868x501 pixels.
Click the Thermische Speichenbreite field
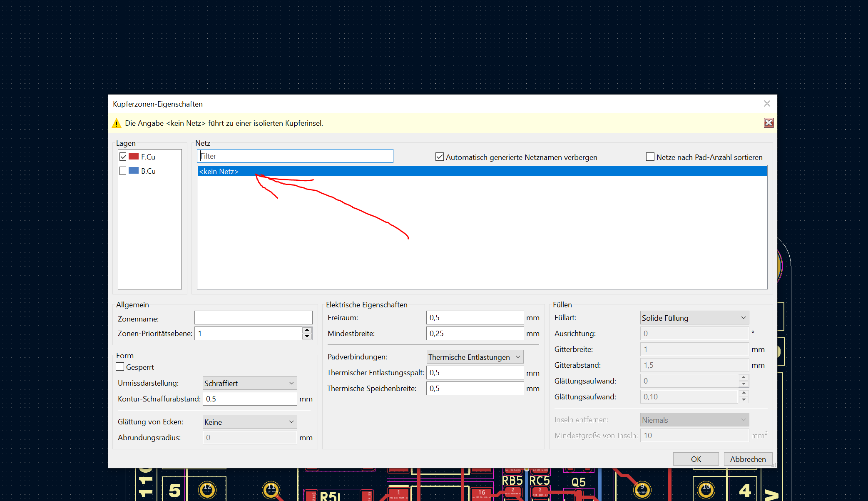(x=475, y=389)
